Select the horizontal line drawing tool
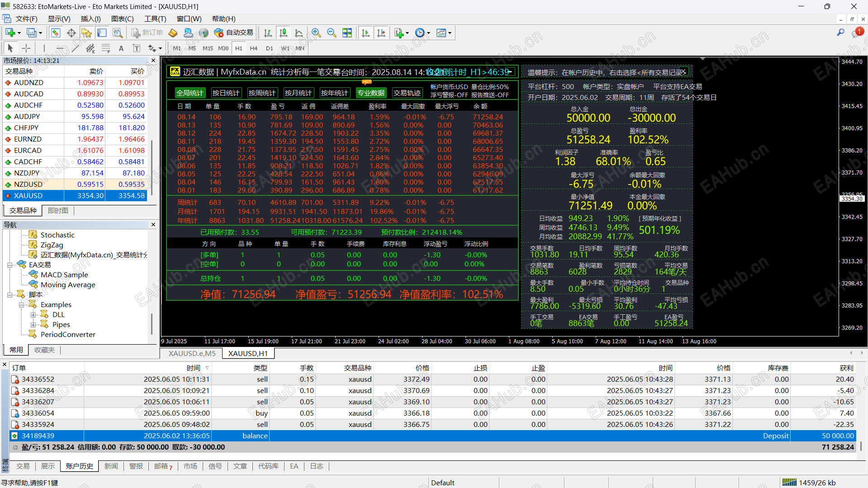868x488 pixels. (x=60, y=48)
